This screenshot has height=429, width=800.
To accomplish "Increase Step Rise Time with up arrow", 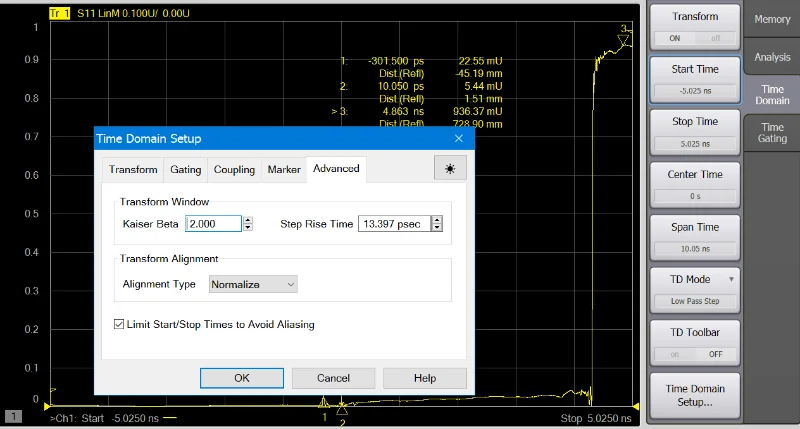I will click(x=437, y=220).
